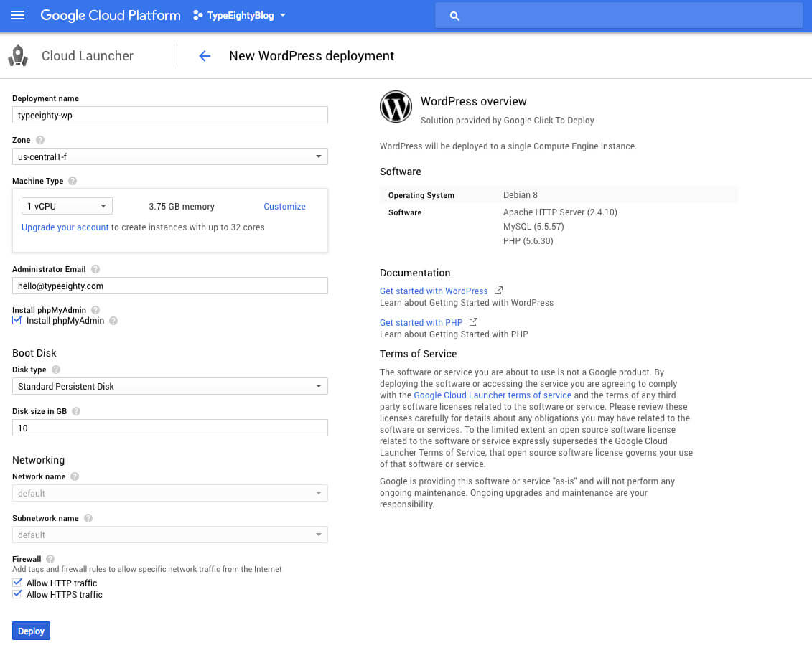Click the Disk size in GB field
This screenshot has width=812, height=653.
tap(170, 428)
